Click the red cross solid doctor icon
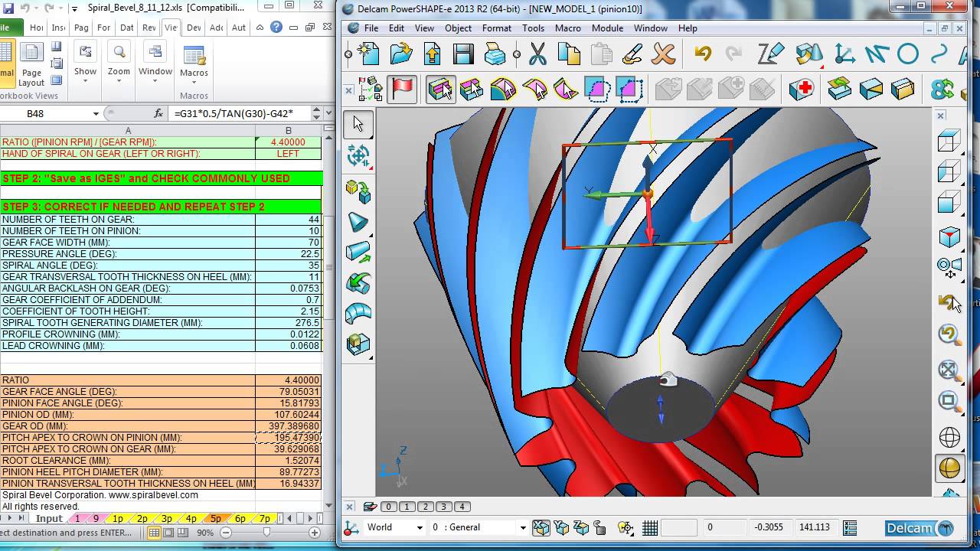 pyautogui.click(x=802, y=90)
